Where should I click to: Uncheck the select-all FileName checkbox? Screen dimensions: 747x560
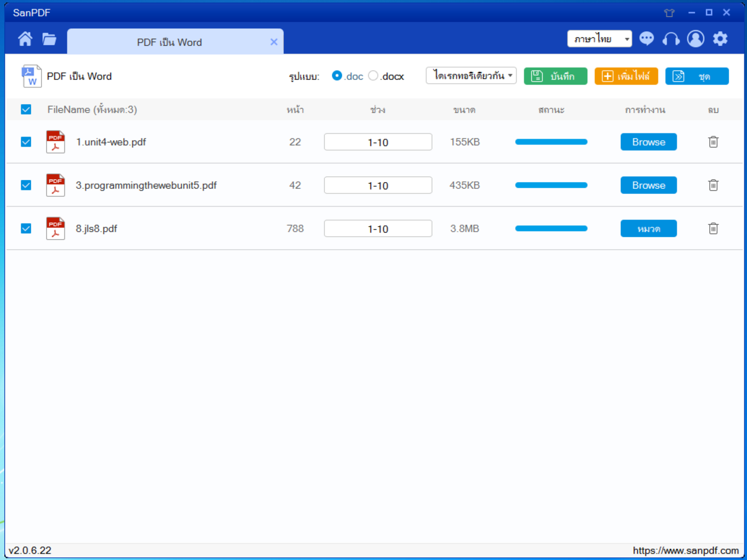point(26,110)
